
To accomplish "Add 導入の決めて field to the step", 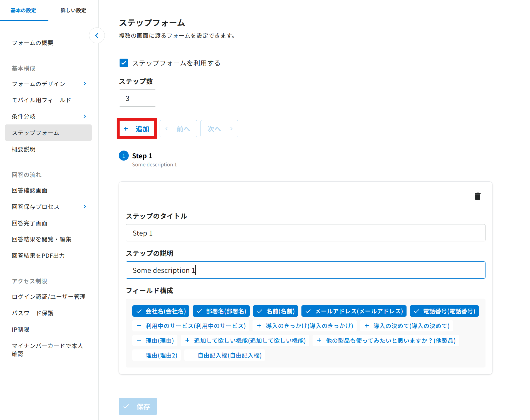I will coord(407,326).
